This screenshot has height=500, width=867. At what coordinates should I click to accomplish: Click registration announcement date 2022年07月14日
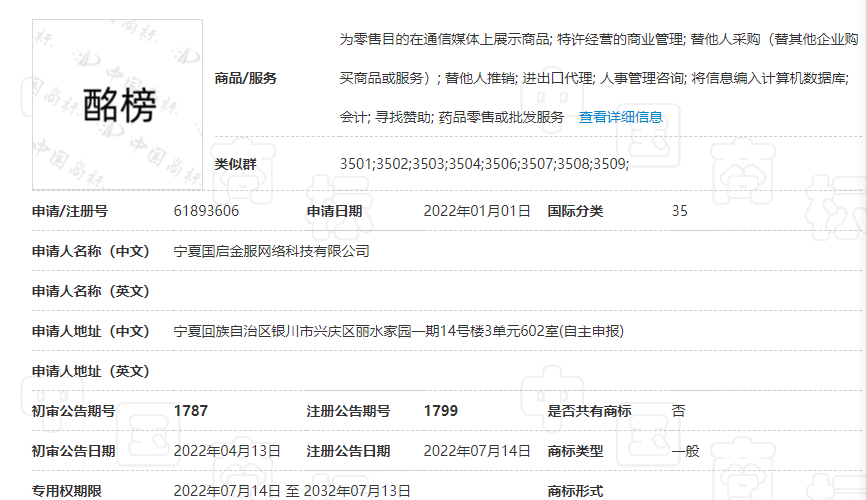point(477,451)
